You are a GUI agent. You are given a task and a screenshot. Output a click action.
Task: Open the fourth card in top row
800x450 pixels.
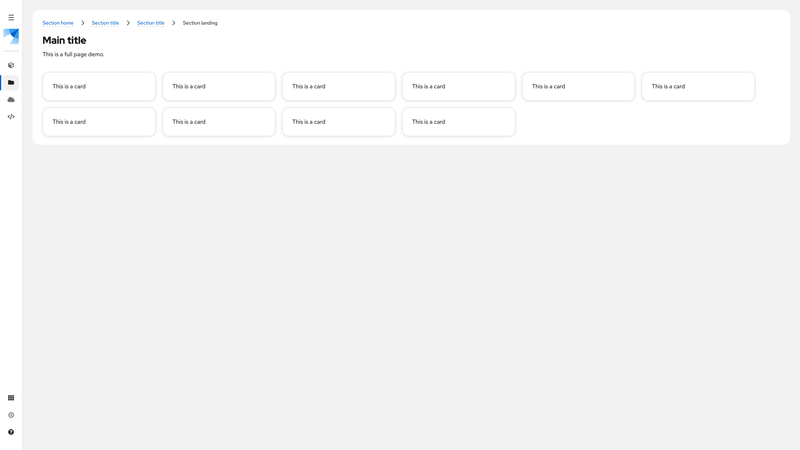pyautogui.click(x=459, y=87)
